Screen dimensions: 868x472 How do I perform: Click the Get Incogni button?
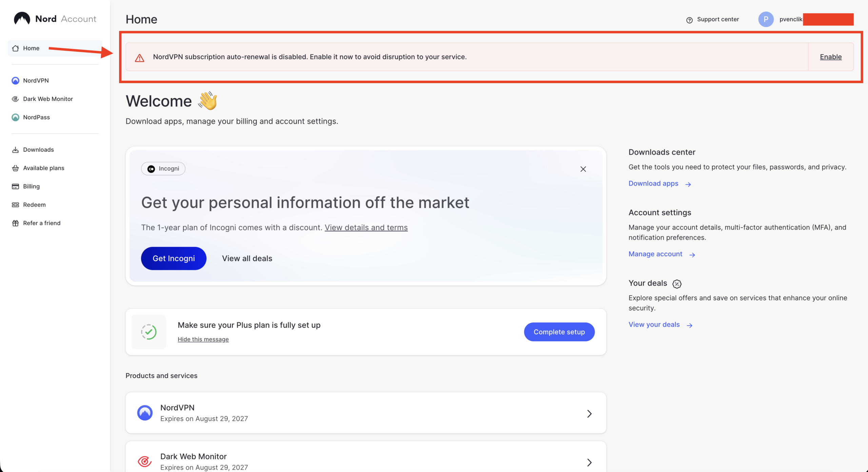coord(174,258)
